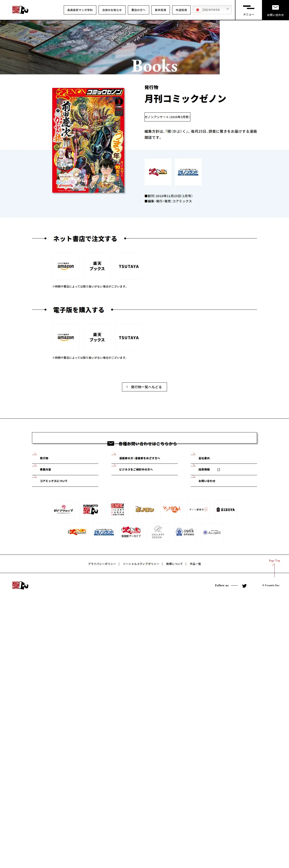
Task: Open the Zenon 動画館アーカイブ footer logo
Action: coord(131,532)
